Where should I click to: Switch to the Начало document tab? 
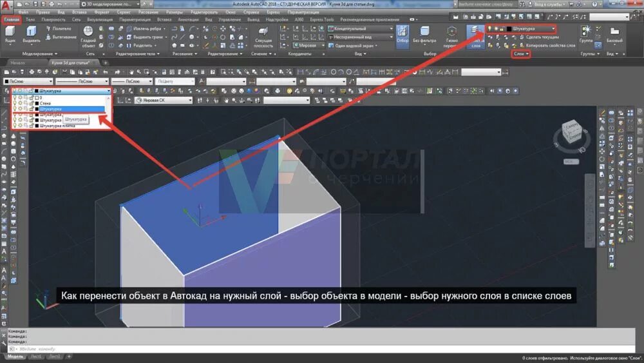(x=17, y=63)
